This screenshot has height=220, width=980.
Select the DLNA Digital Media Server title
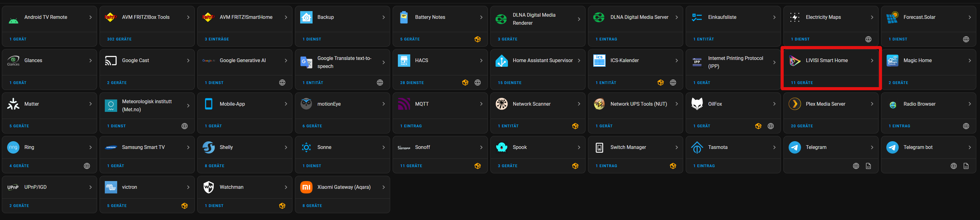point(639,17)
